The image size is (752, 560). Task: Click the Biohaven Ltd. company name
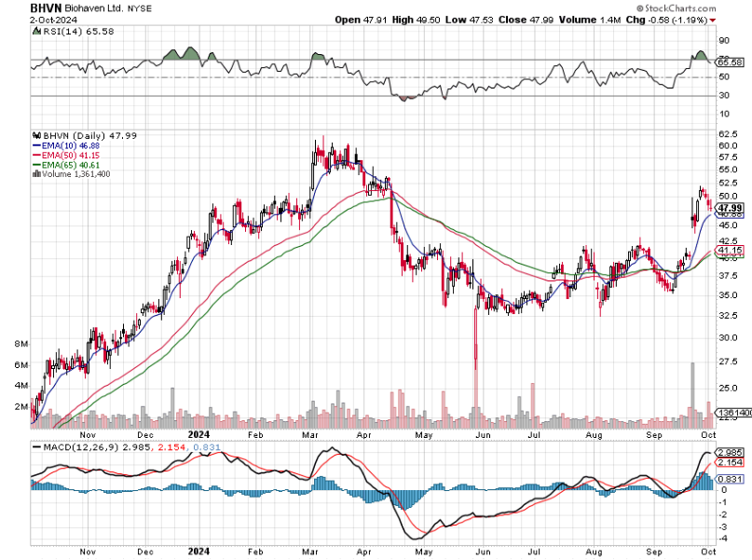point(94,8)
